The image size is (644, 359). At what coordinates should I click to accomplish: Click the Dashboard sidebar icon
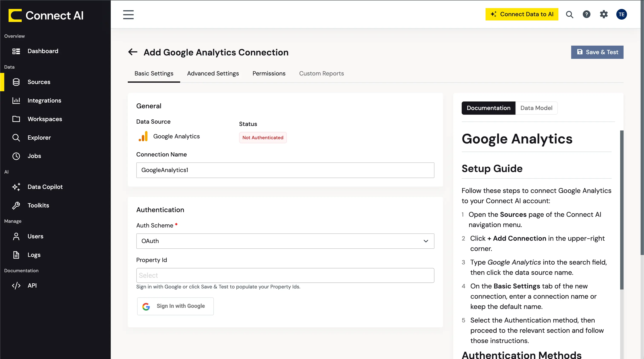[16, 51]
